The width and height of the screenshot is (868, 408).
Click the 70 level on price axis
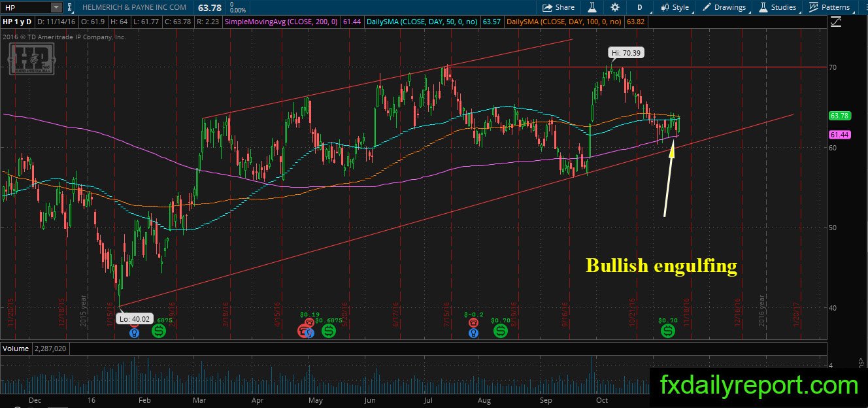(x=834, y=67)
